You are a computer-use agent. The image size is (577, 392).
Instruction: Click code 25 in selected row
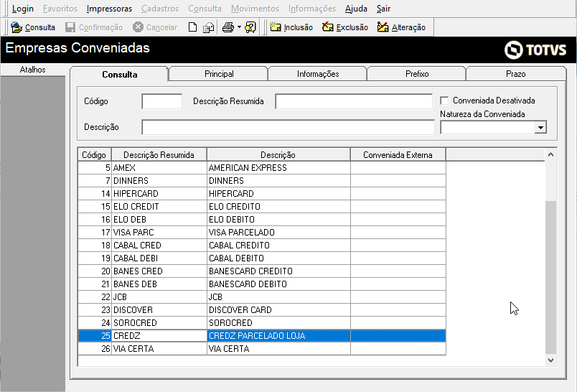95,336
